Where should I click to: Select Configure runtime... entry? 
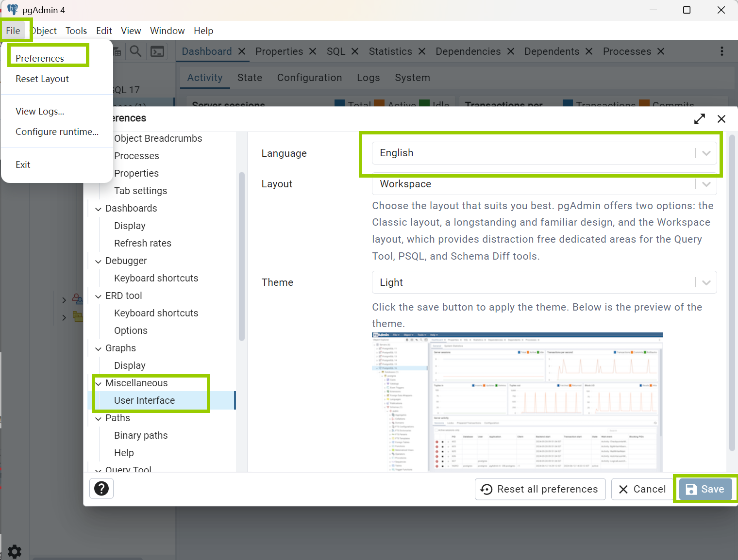(x=57, y=132)
